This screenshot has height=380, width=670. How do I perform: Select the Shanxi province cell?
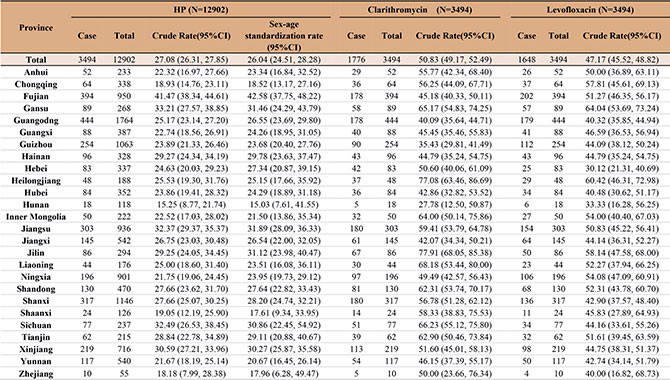pyautogui.click(x=36, y=301)
